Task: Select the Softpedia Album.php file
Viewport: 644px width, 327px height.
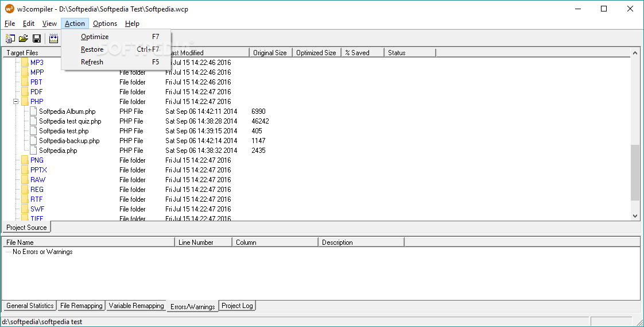Action: tap(67, 111)
